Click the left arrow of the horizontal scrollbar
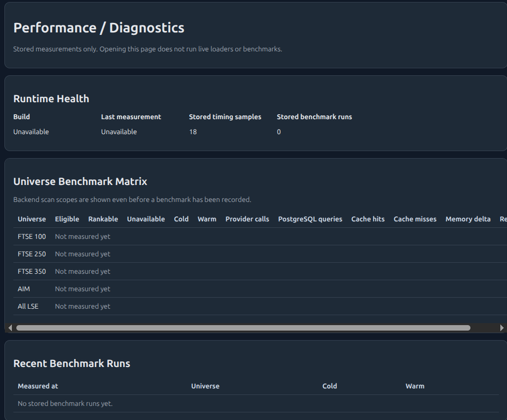507x420 pixels. (10, 328)
